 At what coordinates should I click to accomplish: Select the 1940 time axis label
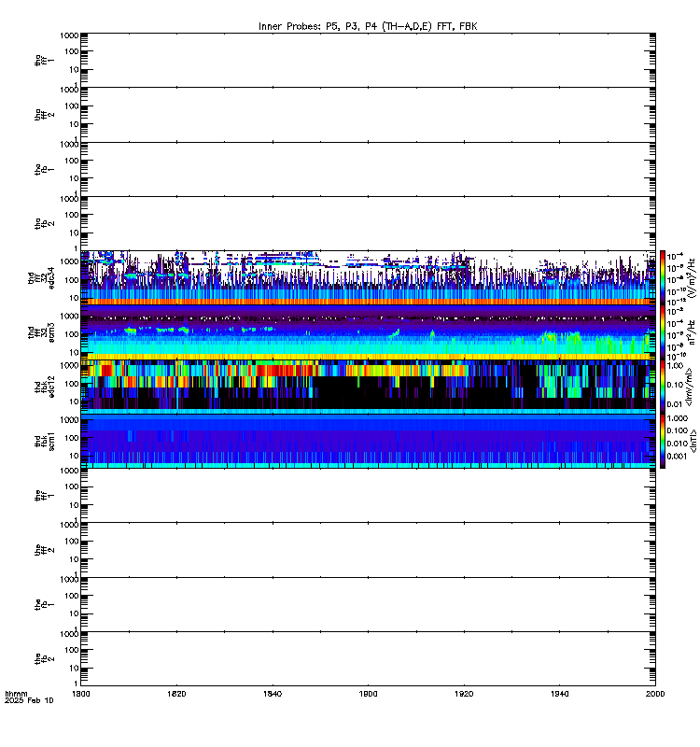tap(559, 694)
